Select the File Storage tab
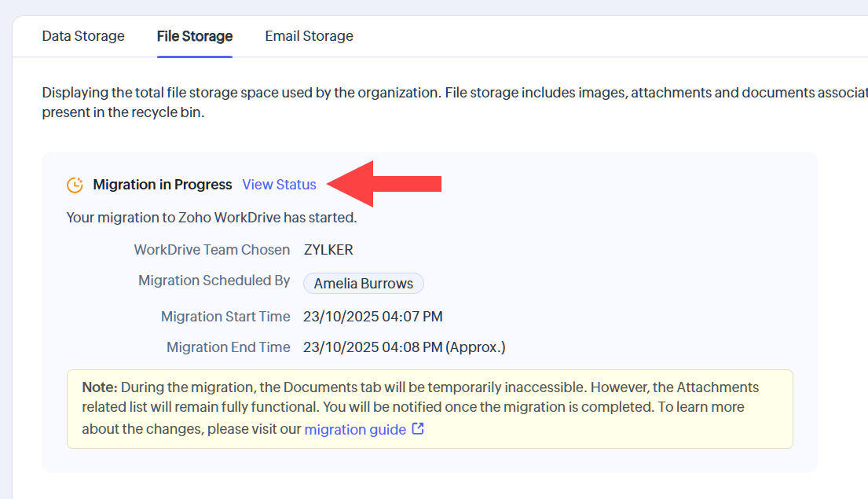Screen dimensions: 868x499 [x=195, y=36]
